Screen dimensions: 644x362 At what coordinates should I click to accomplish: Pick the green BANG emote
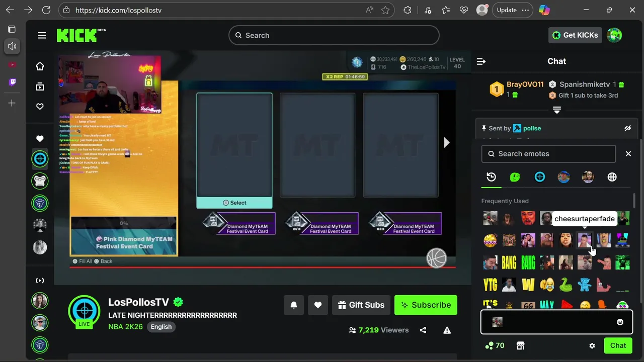tap(528, 262)
